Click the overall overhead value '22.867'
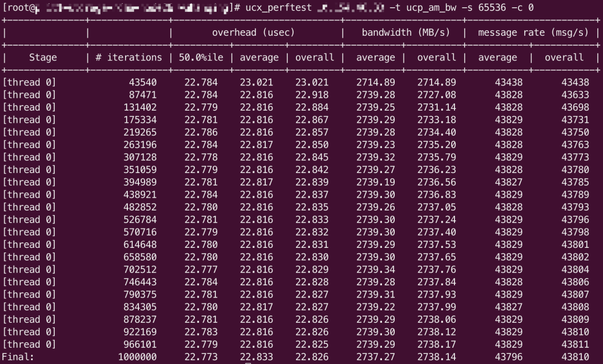Image resolution: width=603 pixels, height=364 pixels. point(312,120)
